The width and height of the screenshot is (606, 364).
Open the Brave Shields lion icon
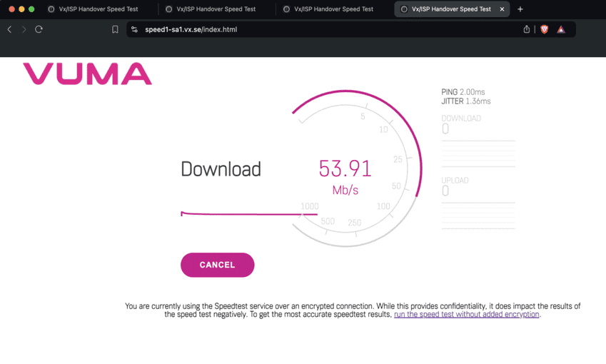(x=544, y=29)
